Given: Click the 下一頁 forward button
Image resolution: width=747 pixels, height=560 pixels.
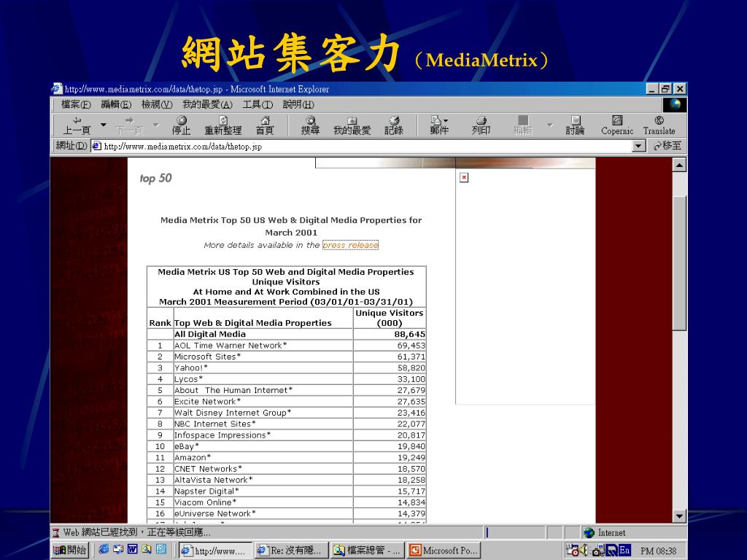Looking at the screenshot, I should 129,125.
